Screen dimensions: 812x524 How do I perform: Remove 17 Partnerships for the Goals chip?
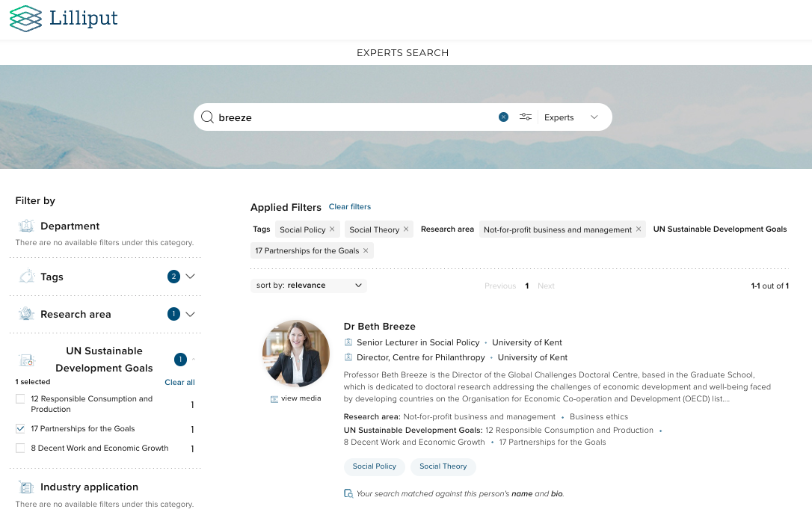point(366,250)
